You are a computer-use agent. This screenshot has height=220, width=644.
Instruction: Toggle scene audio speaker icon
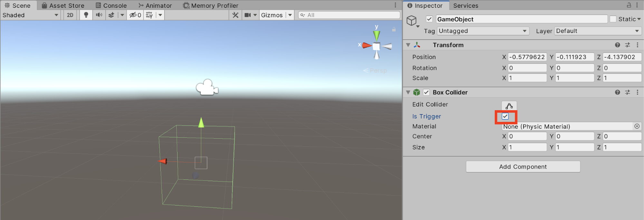[99, 15]
